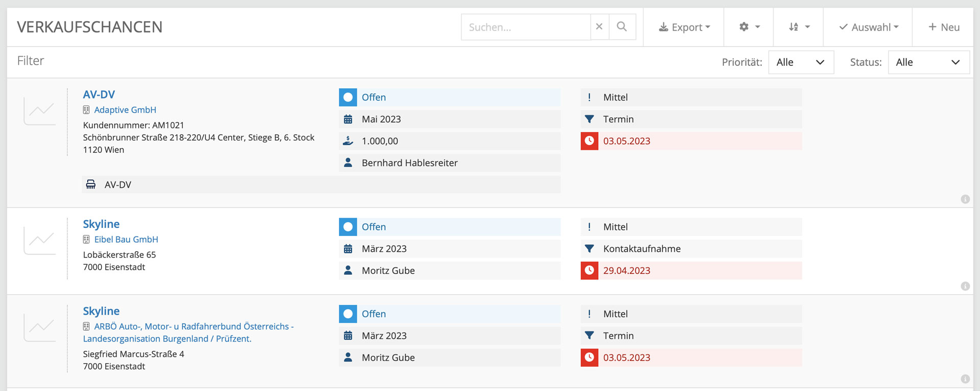Screen dimensions: 980x391
Task: Open the Adaptive GmbH company link
Action: [125, 110]
